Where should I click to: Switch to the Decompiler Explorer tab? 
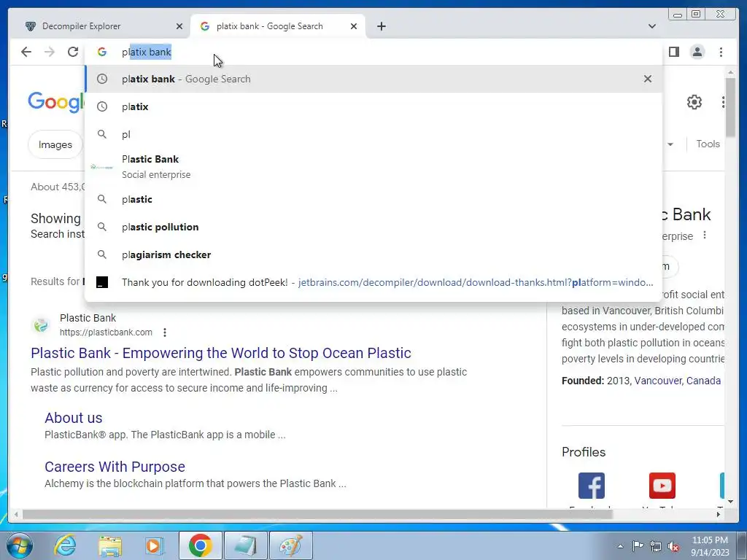101,26
